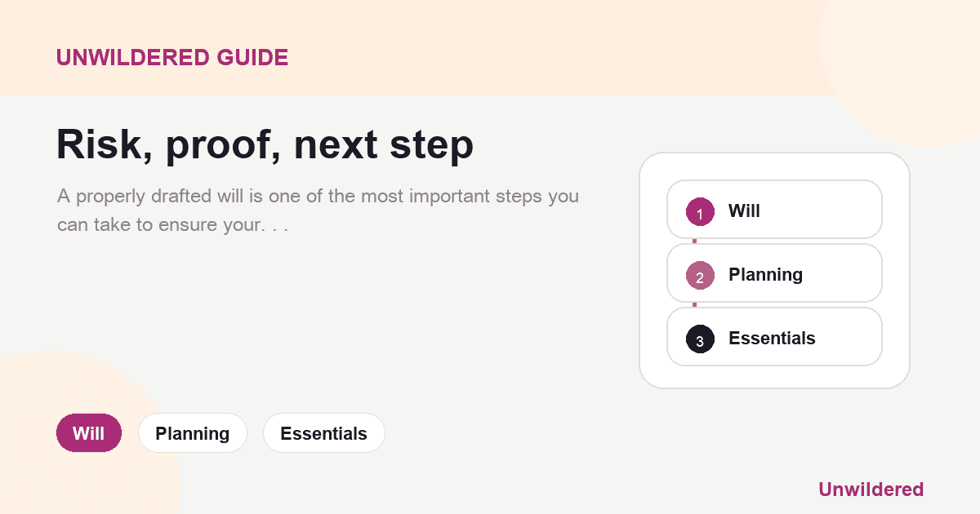
Task: Select the Essentials pill tag
Action: pyautogui.click(x=323, y=433)
